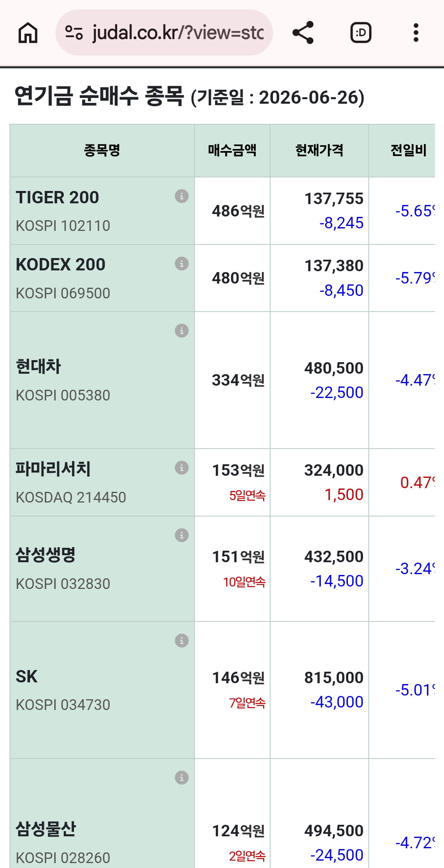Viewport: 444px width, 868px height.
Task: Open the 삼성생명 stock link
Action: pos(46,555)
